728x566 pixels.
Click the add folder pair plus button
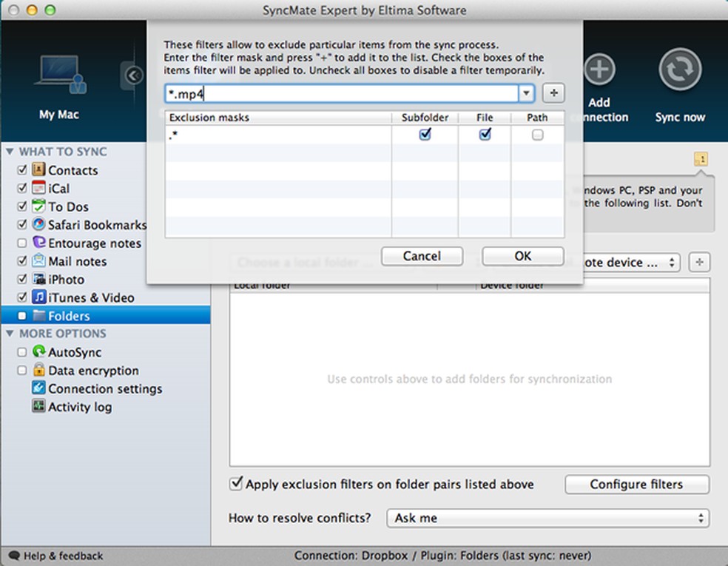click(x=699, y=263)
